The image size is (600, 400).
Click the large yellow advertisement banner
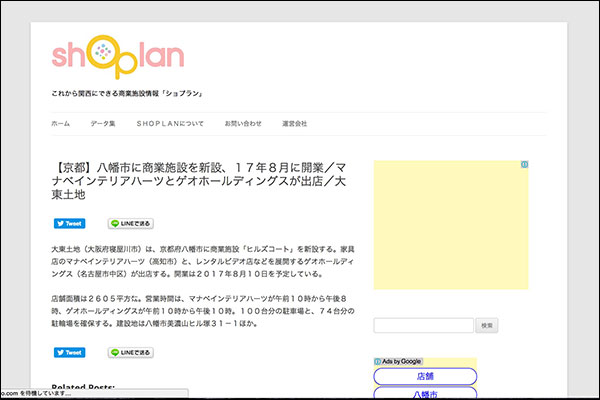coord(450,225)
